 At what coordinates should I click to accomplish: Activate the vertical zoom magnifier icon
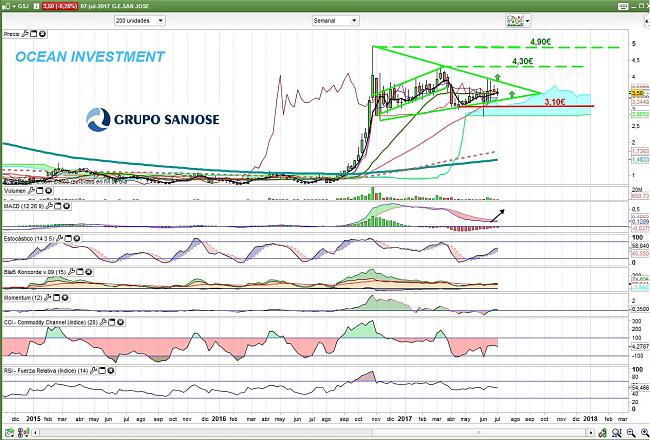pos(617,433)
